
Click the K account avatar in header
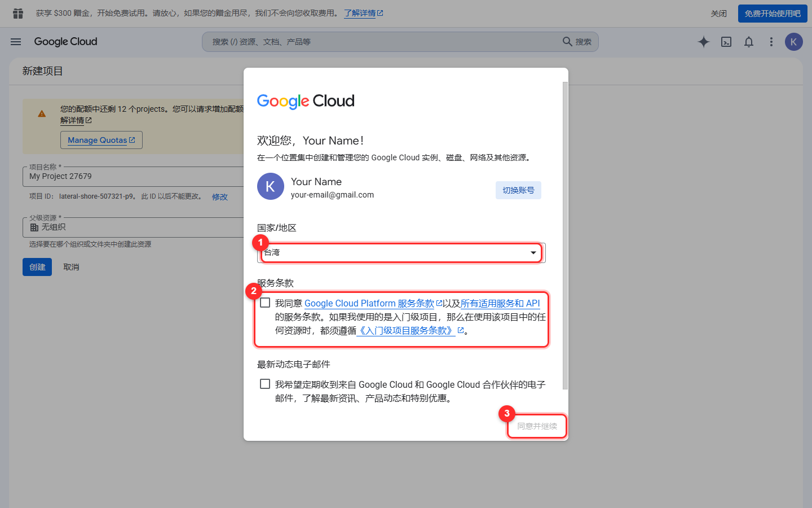[794, 42]
